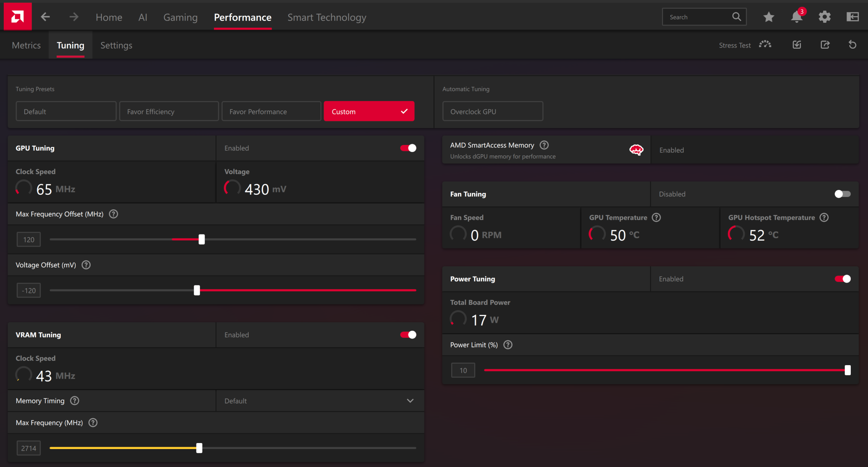
Task: Enable the Fan Tuning toggle
Action: point(843,194)
